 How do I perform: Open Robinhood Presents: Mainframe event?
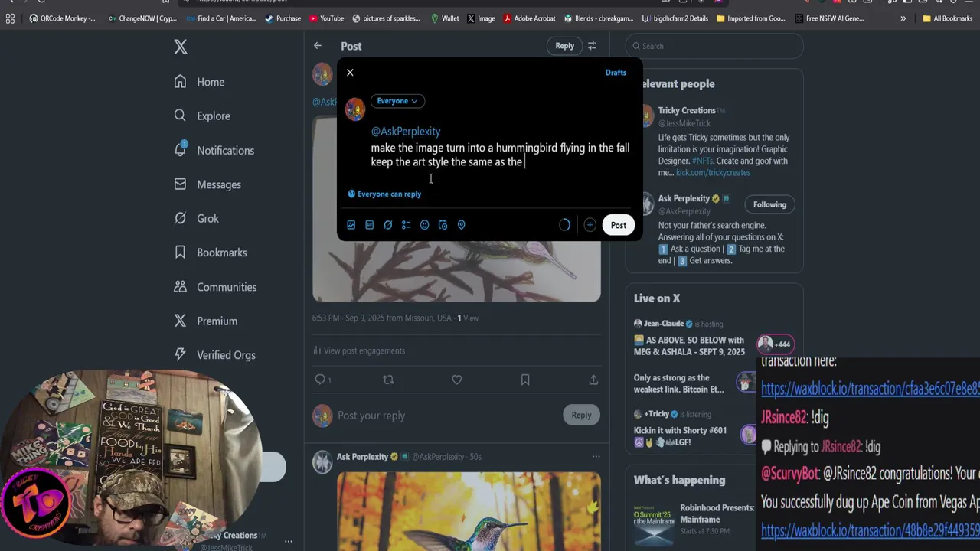(717, 512)
